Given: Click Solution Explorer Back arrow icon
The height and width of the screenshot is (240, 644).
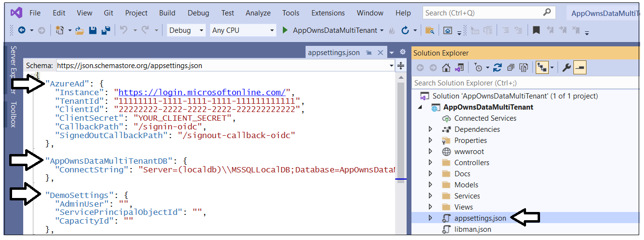Looking at the screenshot, I should (420, 68).
